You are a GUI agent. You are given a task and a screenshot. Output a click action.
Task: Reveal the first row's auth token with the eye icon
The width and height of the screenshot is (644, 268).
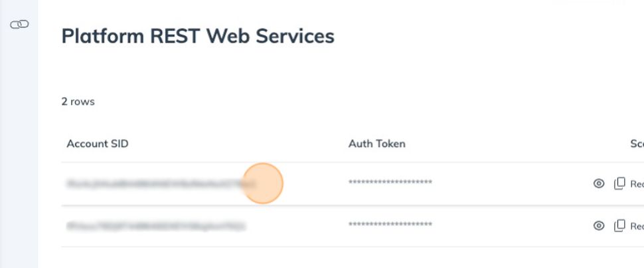599,184
